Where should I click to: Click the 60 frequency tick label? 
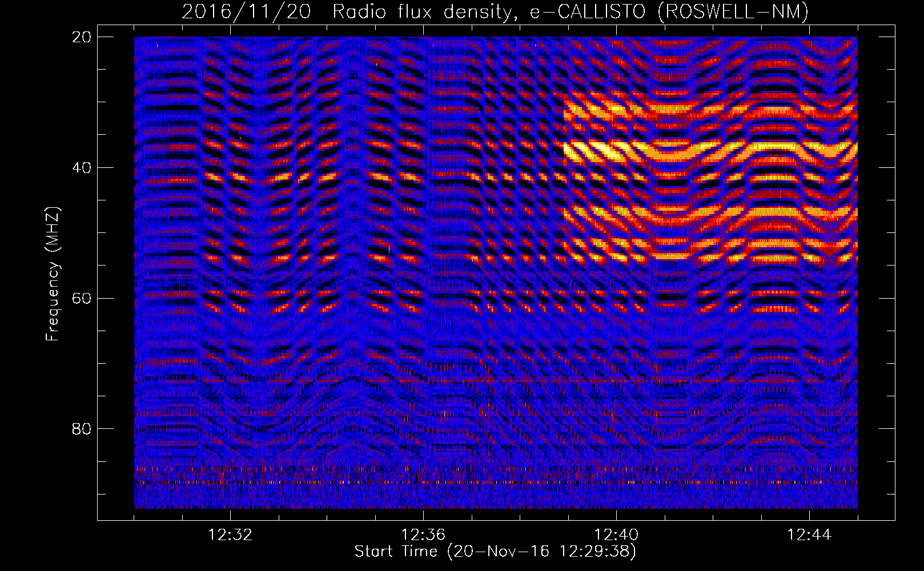(x=82, y=298)
